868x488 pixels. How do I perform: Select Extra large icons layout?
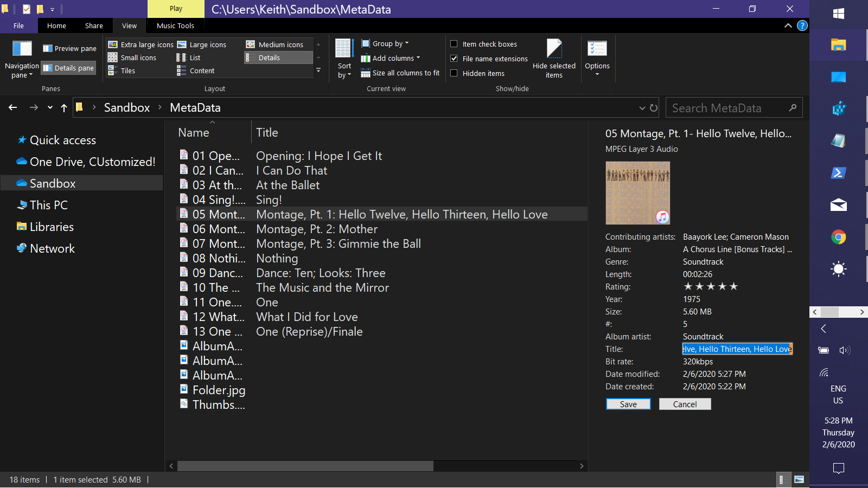[x=141, y=44]
